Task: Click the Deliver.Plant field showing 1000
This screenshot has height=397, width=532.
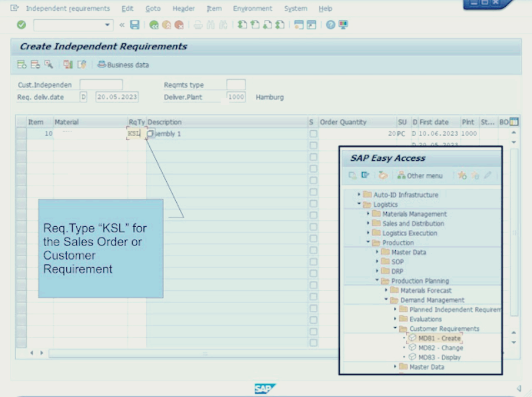Action: pyautogui.click(x=236, y=97)
